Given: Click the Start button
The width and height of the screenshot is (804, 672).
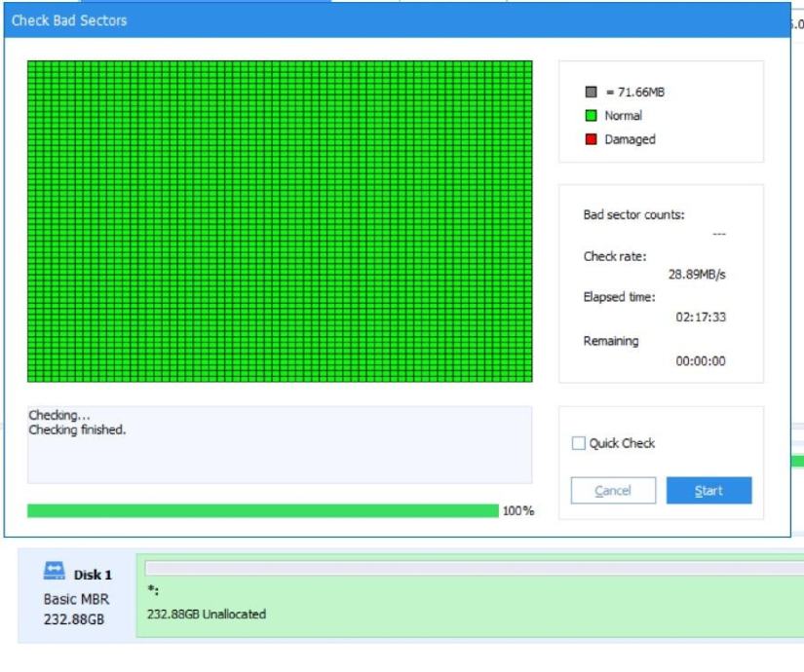Looking at the screenshot, I should click(x=708, y=491).
